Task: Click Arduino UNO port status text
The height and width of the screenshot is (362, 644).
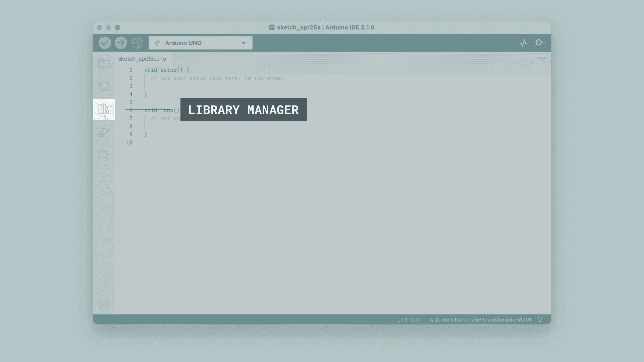Action: click(480, 320)
